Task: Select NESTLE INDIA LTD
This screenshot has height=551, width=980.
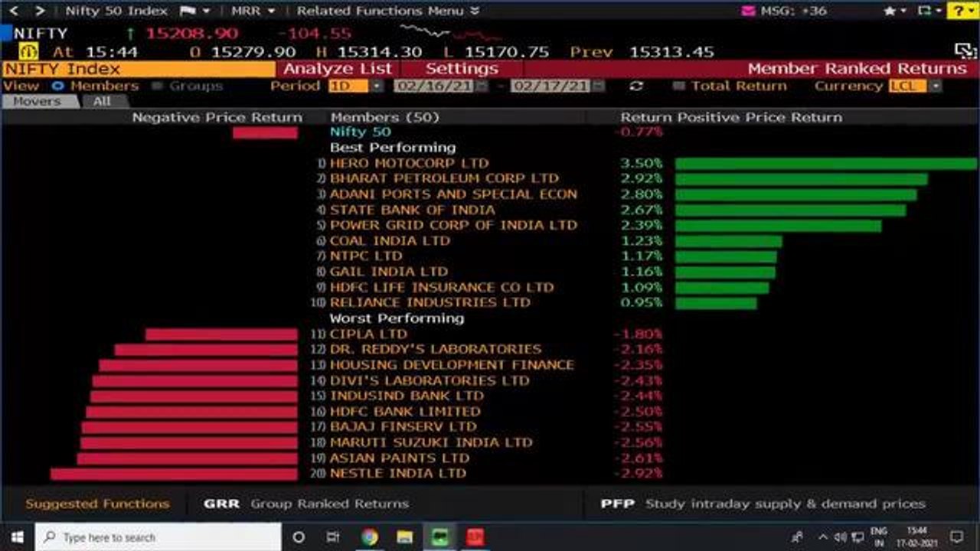Action: tap(397, 473)
